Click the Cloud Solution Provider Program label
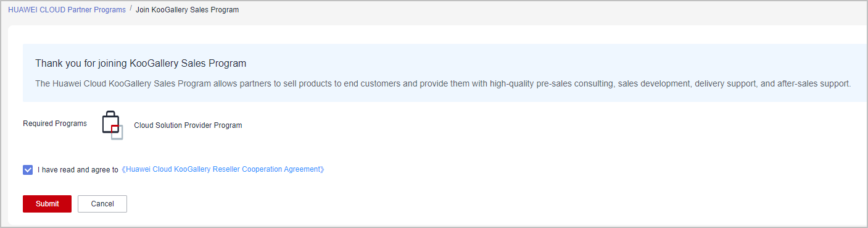The height and width of the screenshot is (228, 868). point(188,125)
